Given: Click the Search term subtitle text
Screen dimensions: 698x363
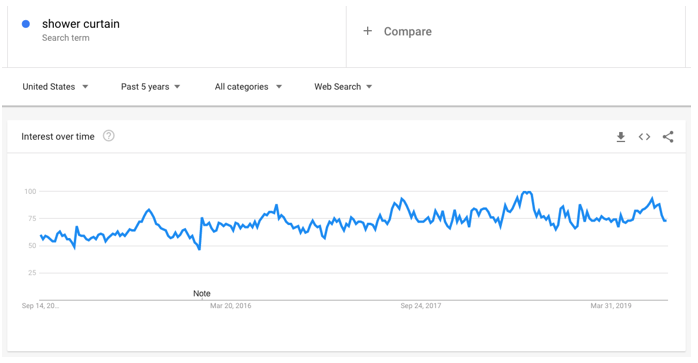Looking at the screenshot, I should [65, 38].
